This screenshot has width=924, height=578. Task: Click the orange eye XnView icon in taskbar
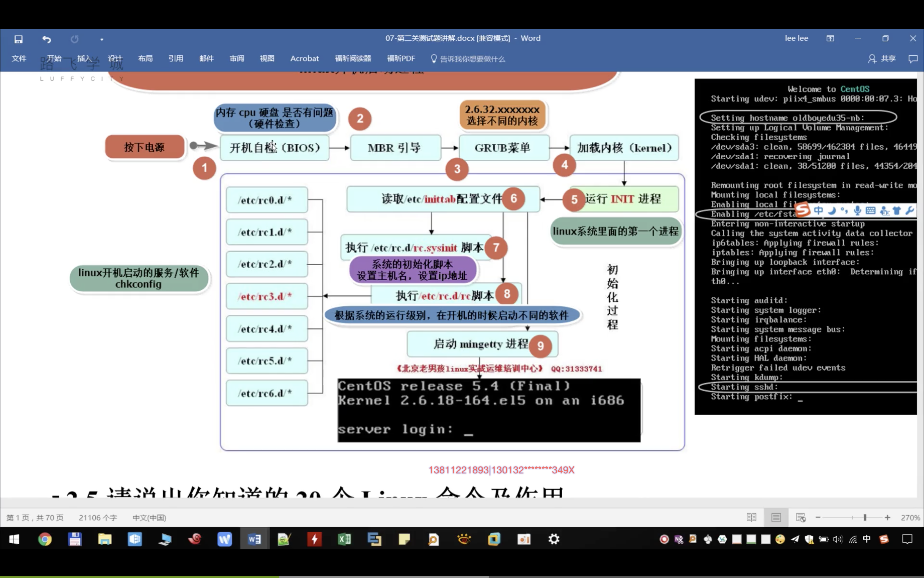coord(464,539)
